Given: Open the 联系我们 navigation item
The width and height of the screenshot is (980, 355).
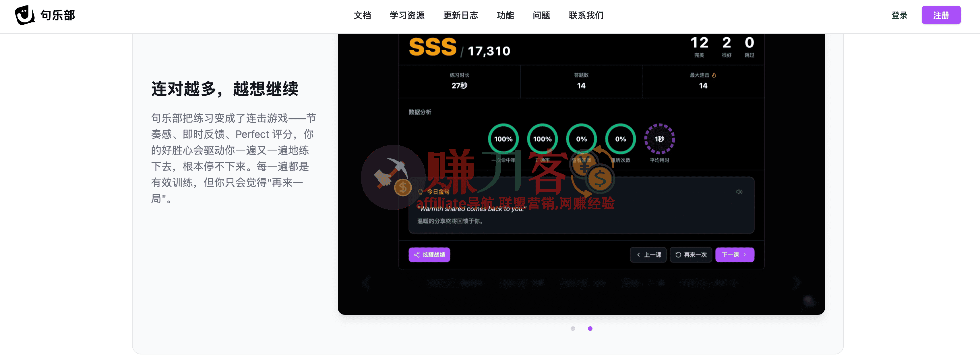Looking at the screenshot, I should (x=586, y=15).
